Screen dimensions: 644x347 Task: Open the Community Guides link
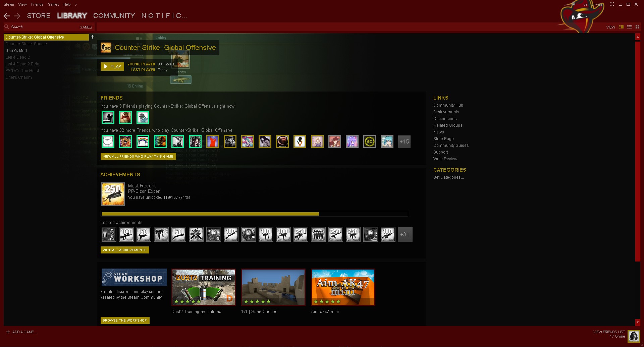[x=451, y=146]
